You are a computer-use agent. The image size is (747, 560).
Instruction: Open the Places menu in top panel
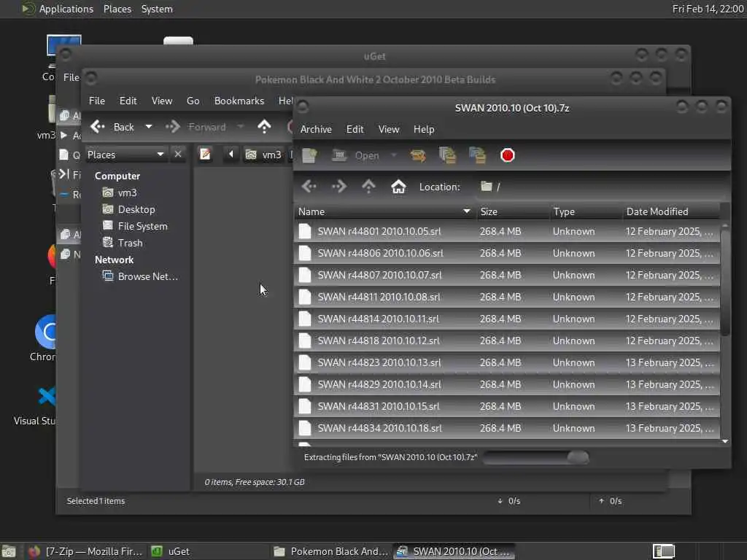click(117, 9)
